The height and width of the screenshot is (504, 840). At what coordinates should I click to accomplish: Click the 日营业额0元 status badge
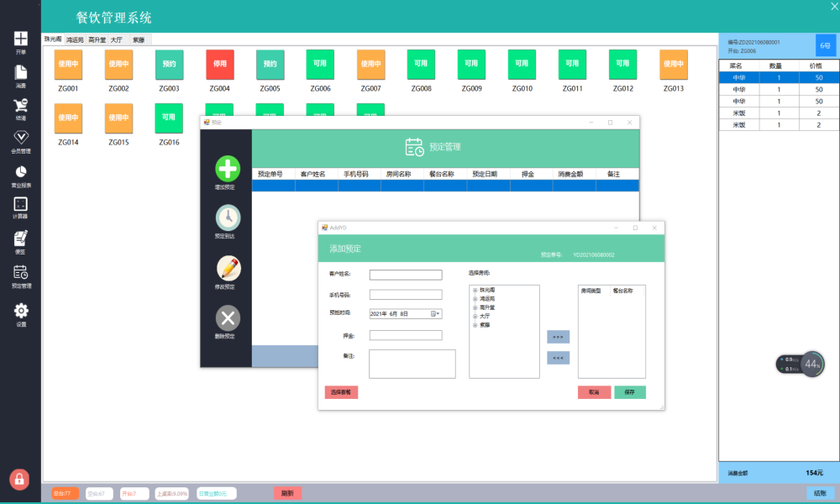click(x=217, y=494)
